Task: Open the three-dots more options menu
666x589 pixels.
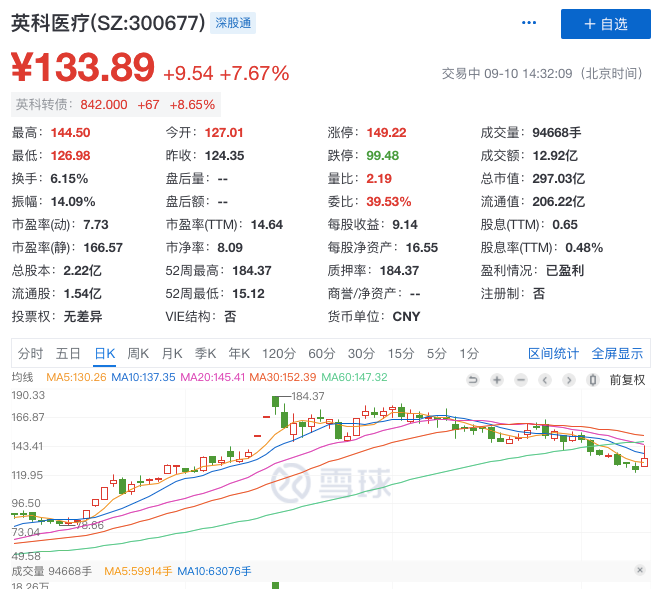Action: click(528, 23)
